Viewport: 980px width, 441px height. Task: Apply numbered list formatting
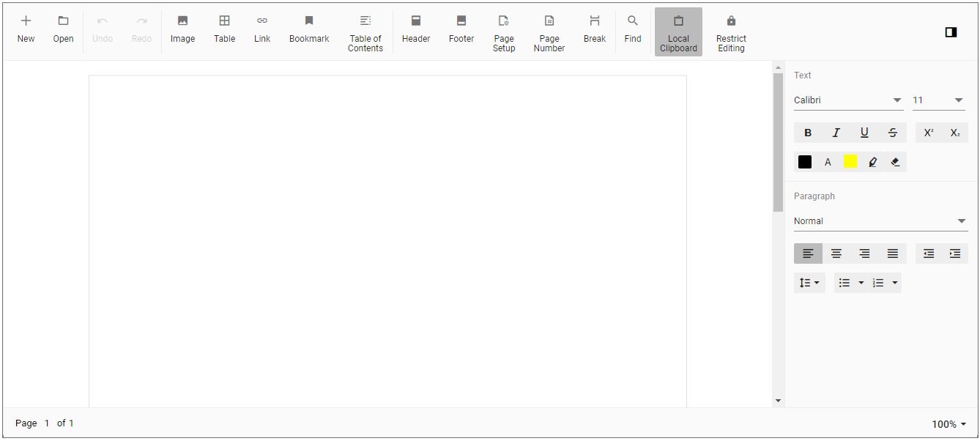(878, 283)
